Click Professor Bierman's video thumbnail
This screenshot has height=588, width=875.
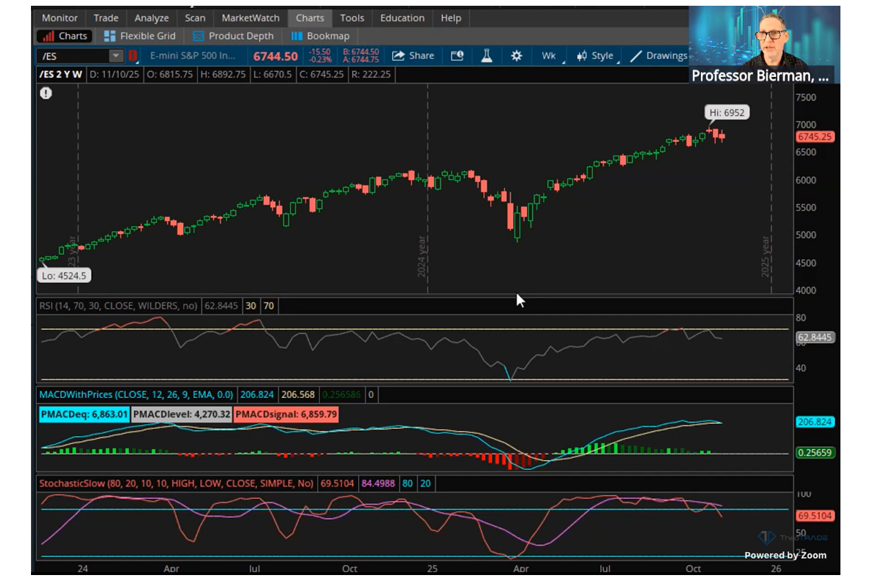764,45
